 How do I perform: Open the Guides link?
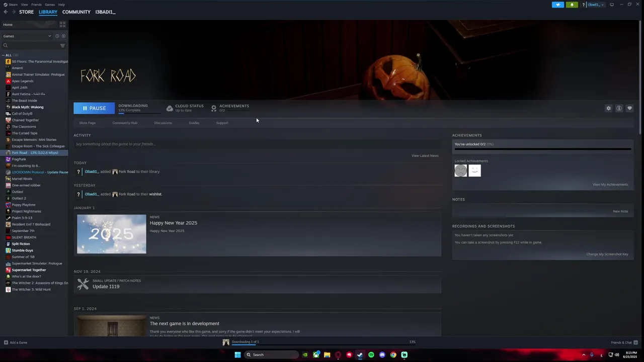pos(194,123)
